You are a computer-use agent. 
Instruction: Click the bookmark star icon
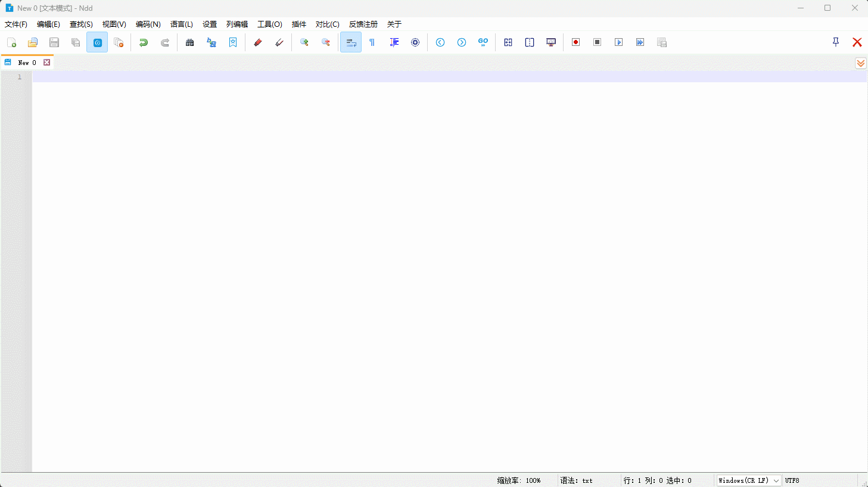tap(233, 42)
